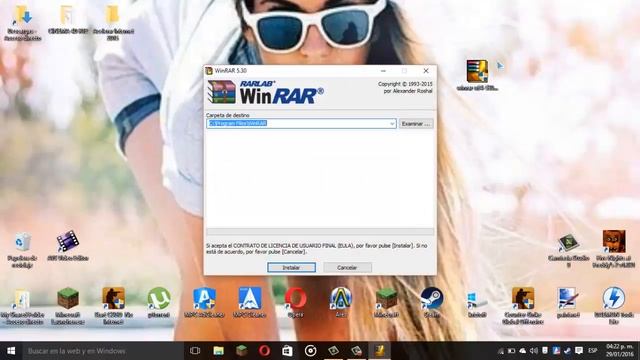Screen dimensions: 640x360
Task: Open the Windows Start menu
Action: click(11, 351)
